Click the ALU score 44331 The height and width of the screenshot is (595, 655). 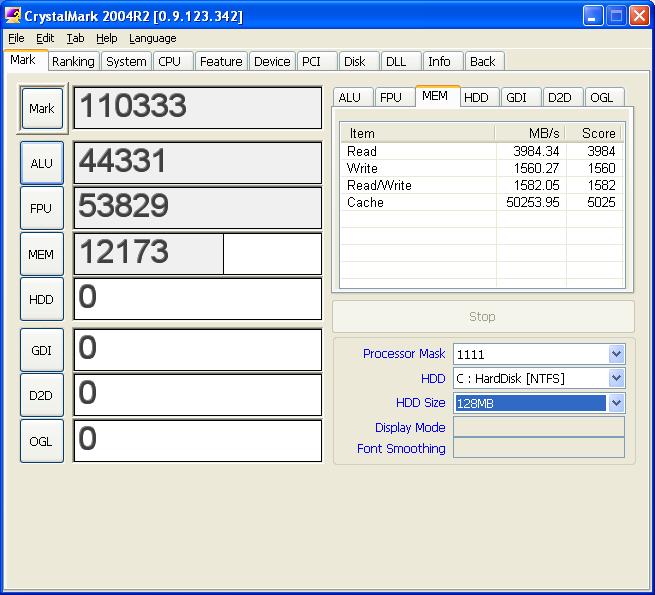[198, 163]
